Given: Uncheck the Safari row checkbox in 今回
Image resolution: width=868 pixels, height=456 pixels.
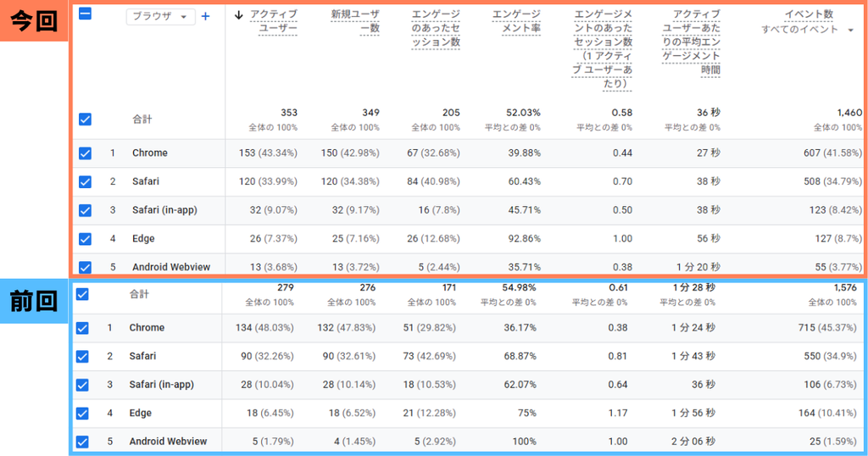Looking at the screenshot, I should click(x=86, y=181).
